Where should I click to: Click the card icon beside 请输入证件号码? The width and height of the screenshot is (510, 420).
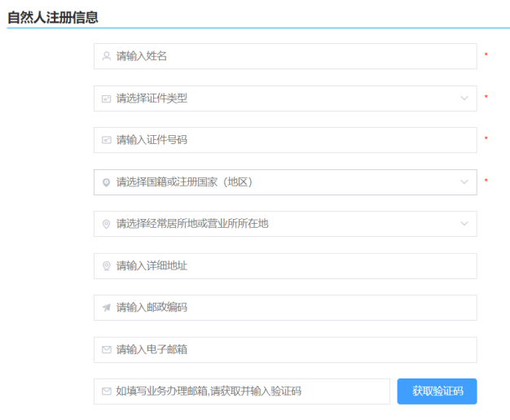coord(106,140)
